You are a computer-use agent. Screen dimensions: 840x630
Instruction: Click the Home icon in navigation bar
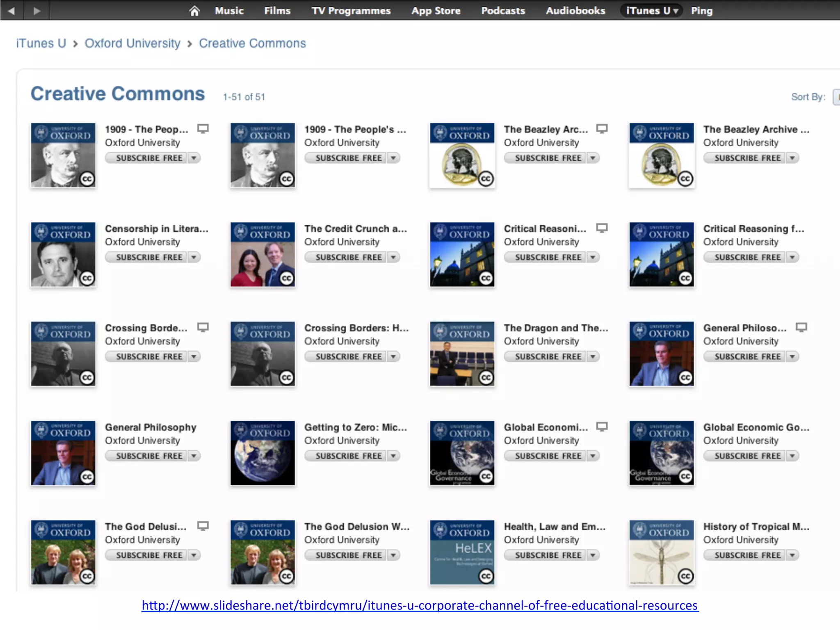(x=194, y=11)
